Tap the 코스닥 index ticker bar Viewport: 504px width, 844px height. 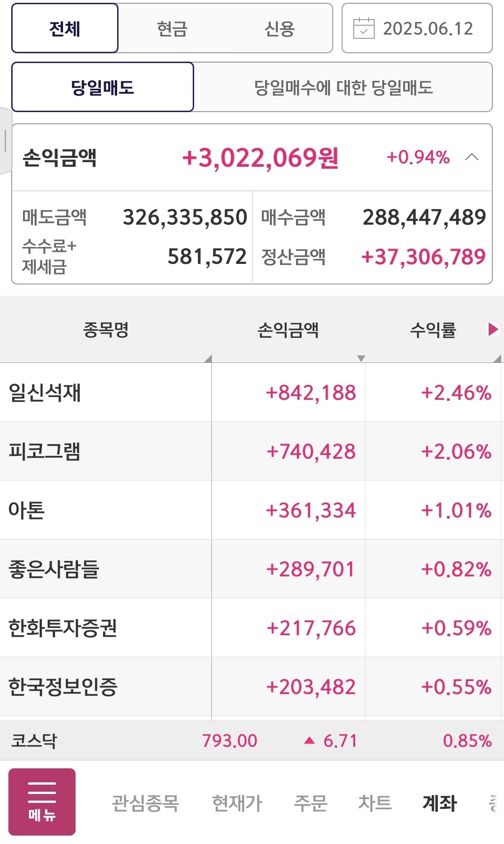tap(252, 741)
